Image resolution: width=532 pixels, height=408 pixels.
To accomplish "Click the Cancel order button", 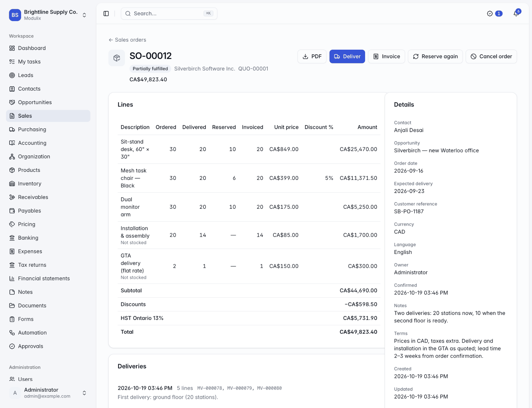I will click(491, 57).
